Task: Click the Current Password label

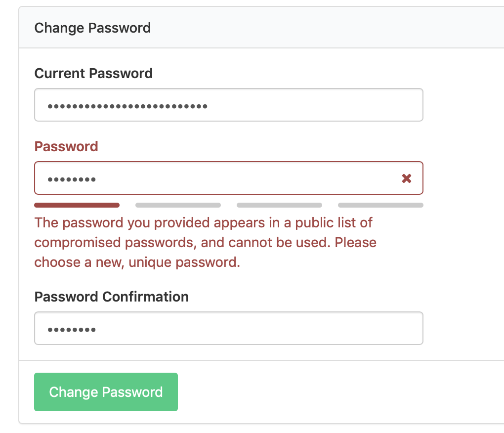Action: 93,73
